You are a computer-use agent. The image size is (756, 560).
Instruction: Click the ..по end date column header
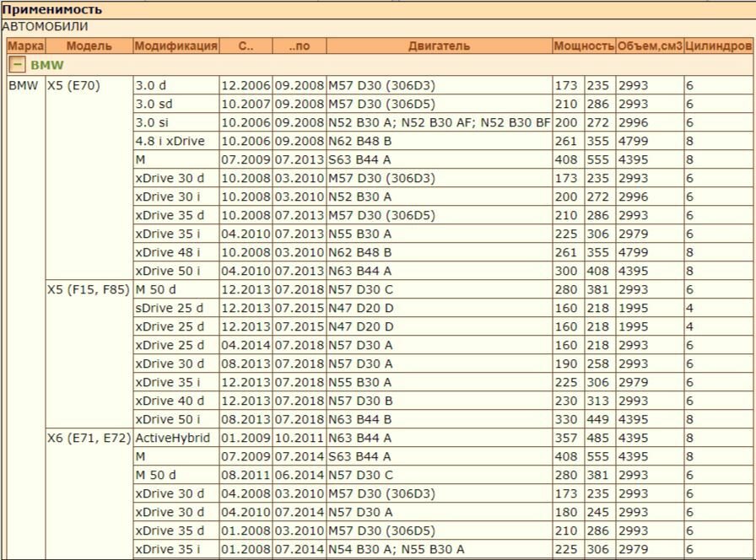[x=300, y=46]
